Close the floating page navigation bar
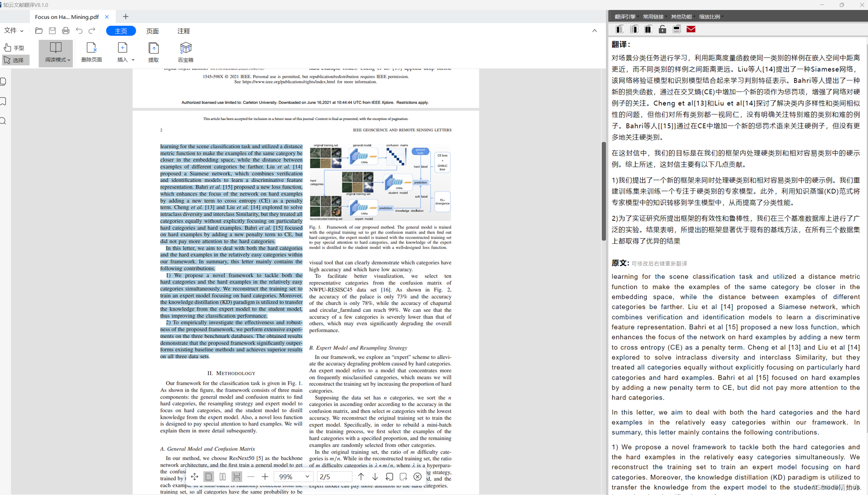This screenshot has height=495, width=868. click(x=417, y=477)
